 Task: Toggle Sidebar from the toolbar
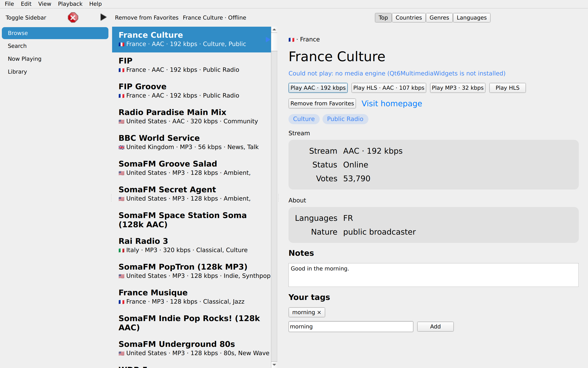point(26,17)
